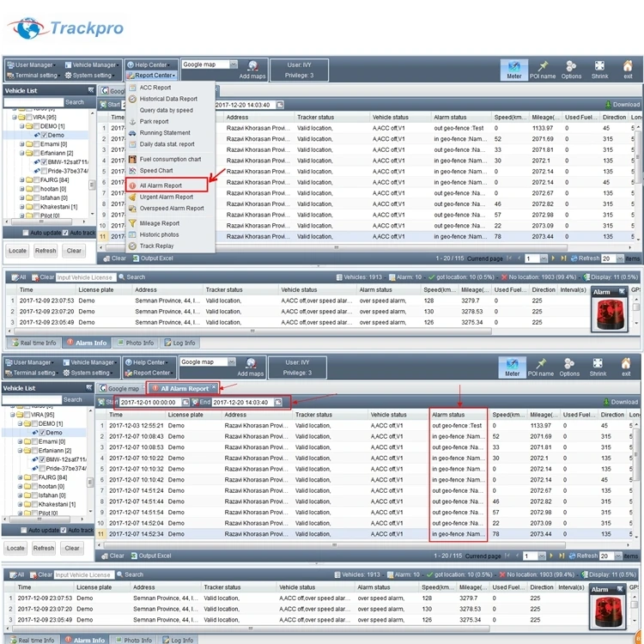Choose Historic photos icon in Report Center menu
The image size is (644, 644).
(132, 234)
